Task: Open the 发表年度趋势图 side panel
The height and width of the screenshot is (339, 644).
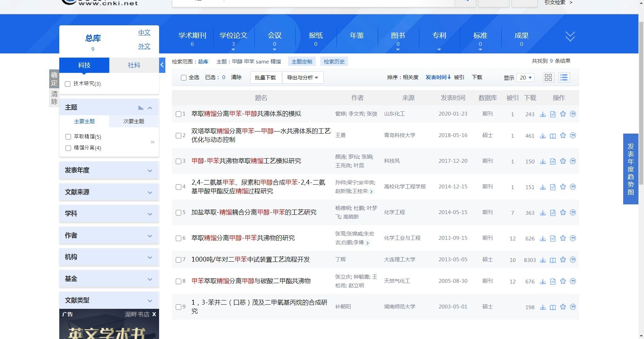Action: (x=630, y=169)
